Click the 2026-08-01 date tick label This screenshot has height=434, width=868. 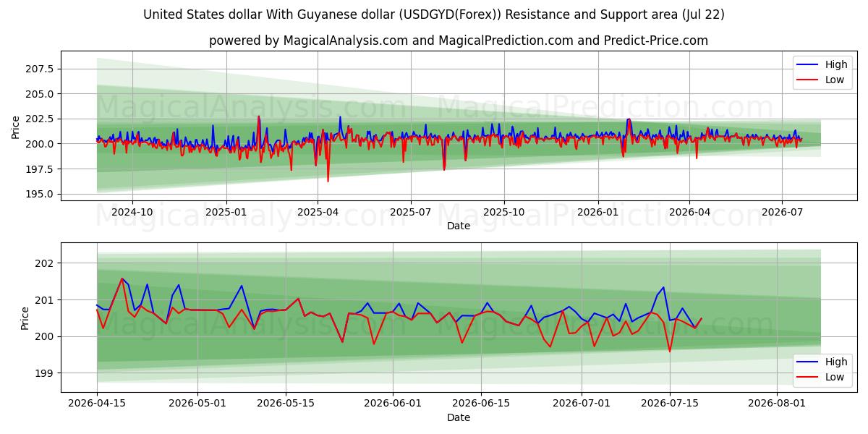point(777,404)
